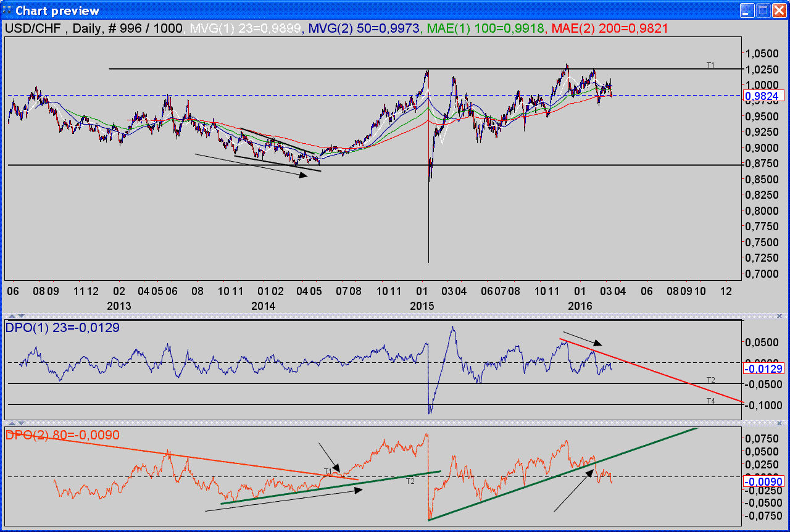Minimize the Chart preview window
790x532 pixels.
pyautogui.click(x=747, y=10)
